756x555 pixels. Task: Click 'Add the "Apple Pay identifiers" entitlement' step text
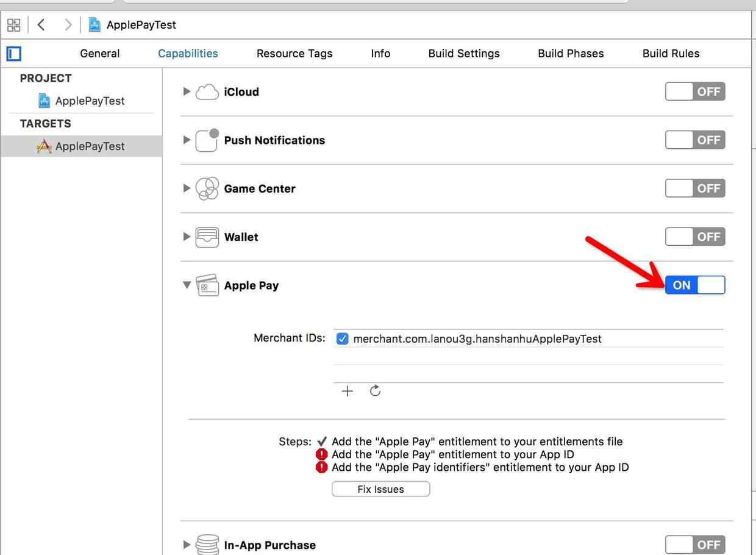[x=480, y=468]
